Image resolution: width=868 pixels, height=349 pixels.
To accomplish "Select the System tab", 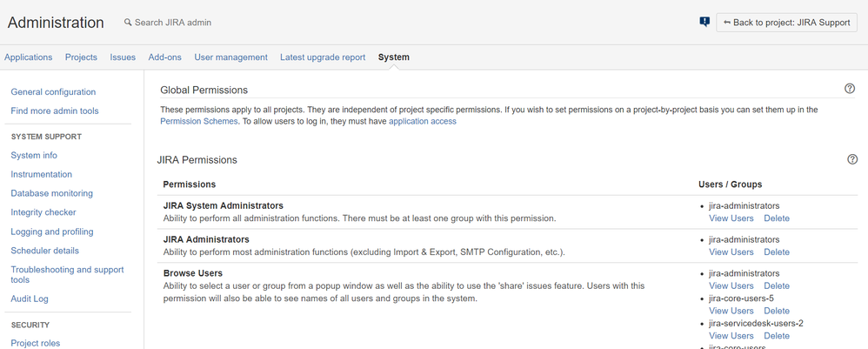I will click(x=394, y=57).
